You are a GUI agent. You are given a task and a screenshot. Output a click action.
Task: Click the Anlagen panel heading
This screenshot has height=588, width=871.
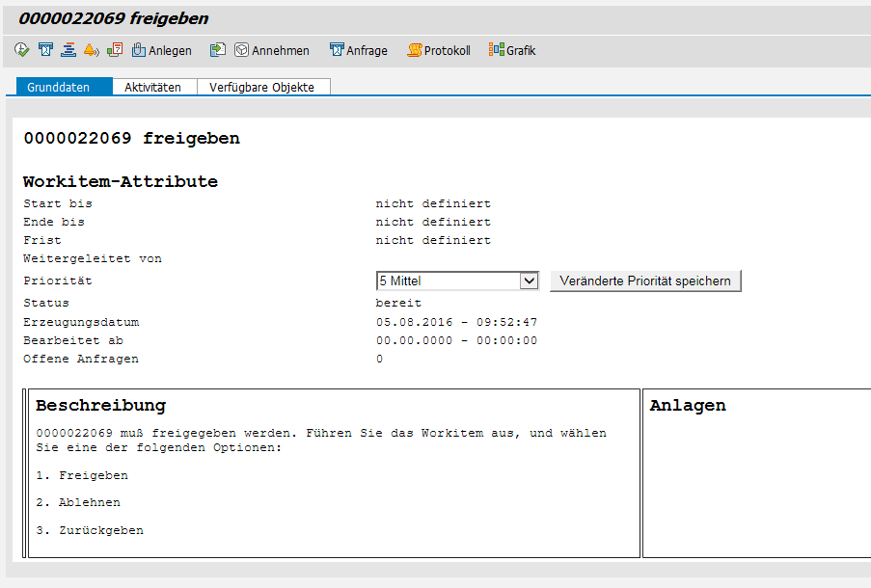tap(688, 406)
